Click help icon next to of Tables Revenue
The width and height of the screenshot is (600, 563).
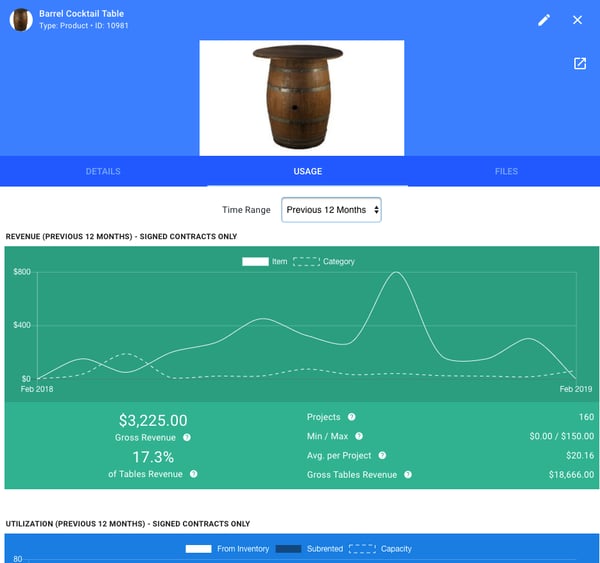194,474
